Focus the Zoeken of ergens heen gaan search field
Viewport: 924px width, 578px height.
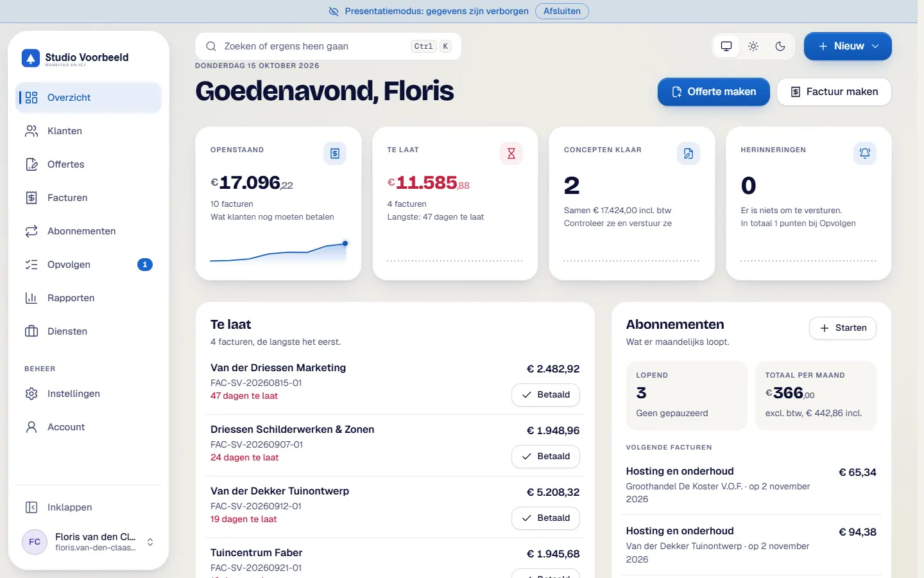tap(328, 46)
